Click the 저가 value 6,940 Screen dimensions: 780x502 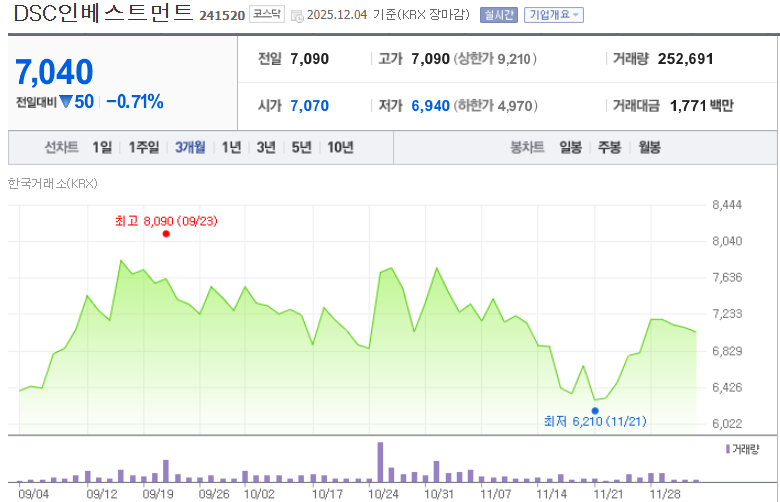[430, 106]
